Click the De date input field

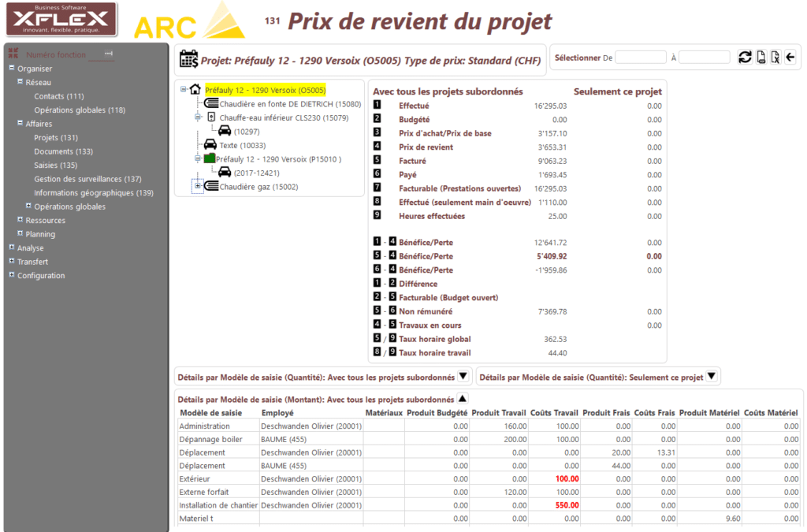tap(641, 57)
